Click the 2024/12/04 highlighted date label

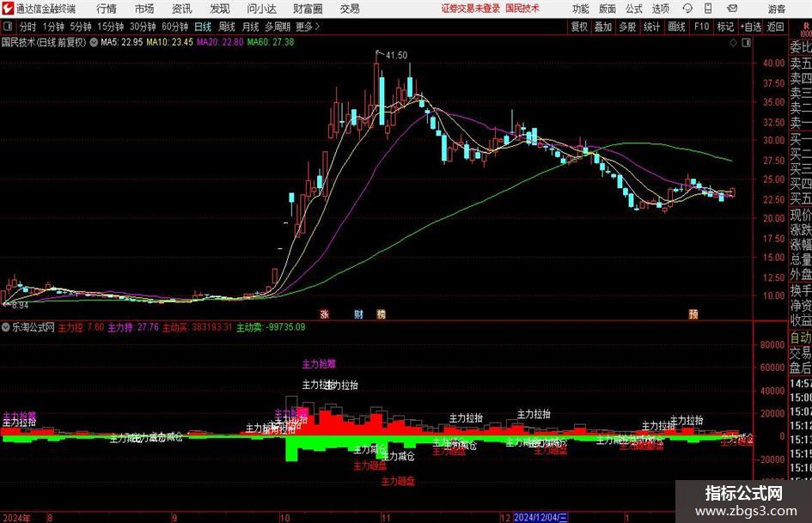(540, 517)
